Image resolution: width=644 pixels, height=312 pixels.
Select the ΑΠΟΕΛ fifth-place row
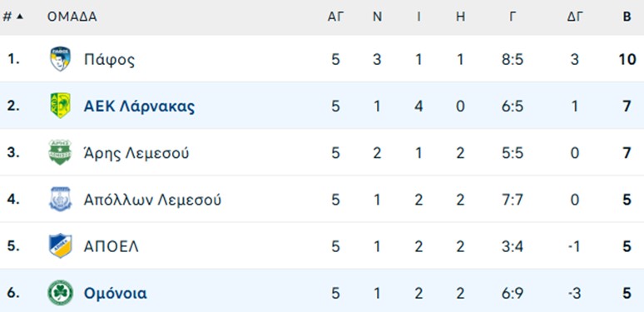(322, 246)
